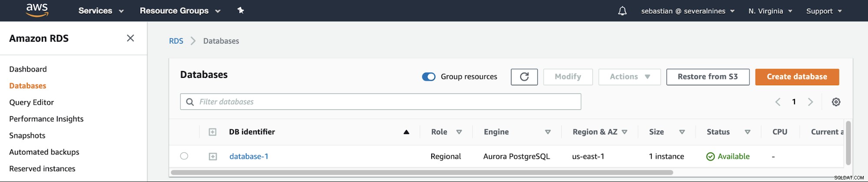Open Query Editor in the sidebar

pos(31,102)
